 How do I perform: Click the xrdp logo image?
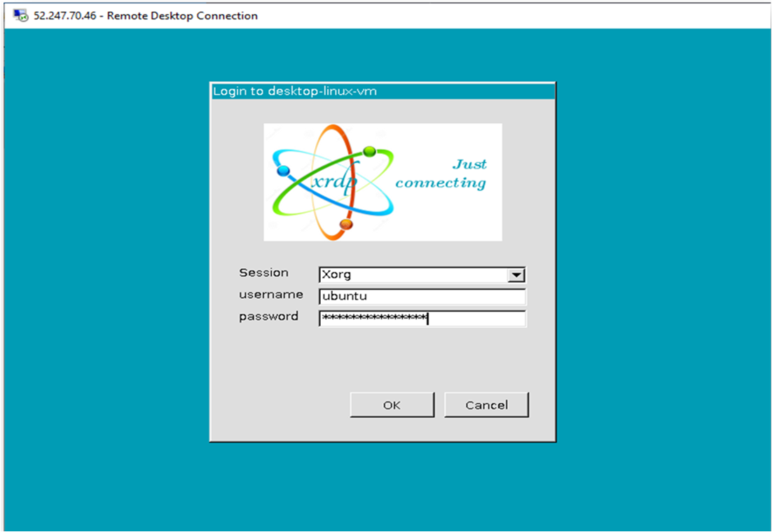(382, 182)
